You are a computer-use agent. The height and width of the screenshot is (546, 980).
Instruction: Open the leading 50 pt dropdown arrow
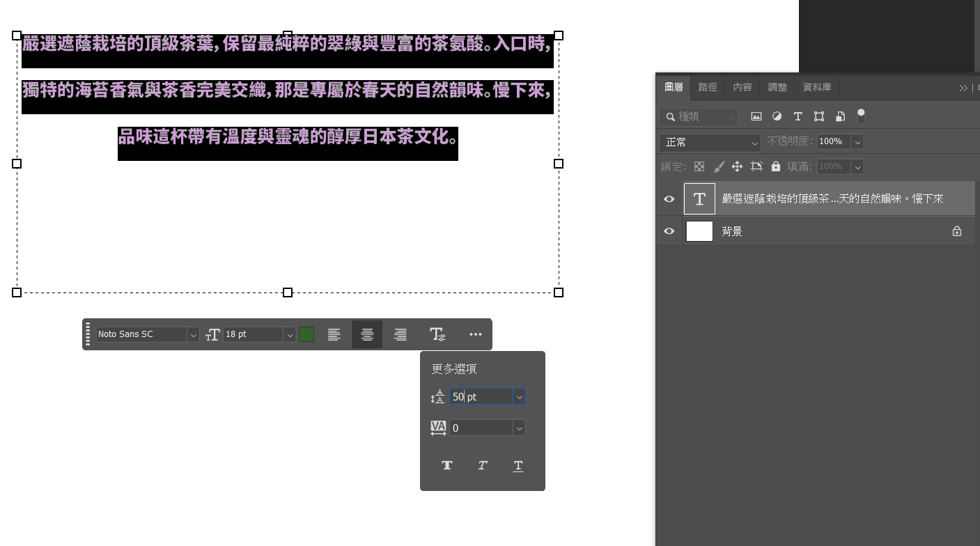pos(519,397)
